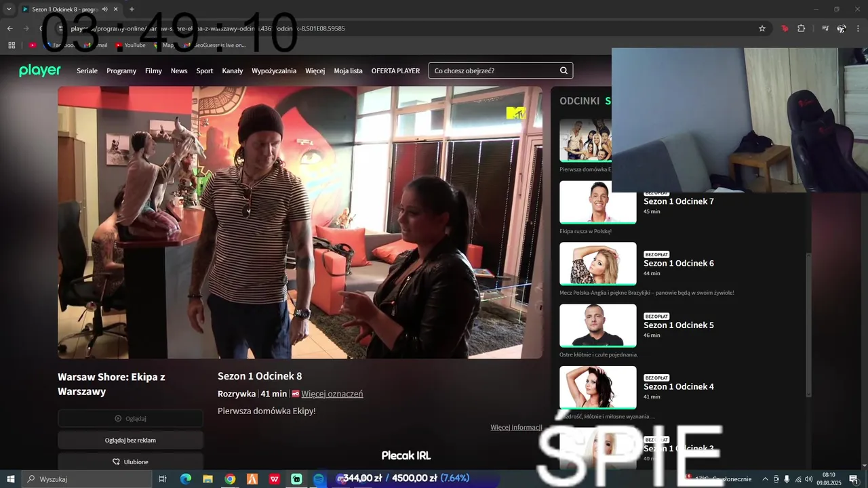This screenshot has width=868, height=488.
Task: Open the Windows Start menu
Action: [x=11, y=479]
